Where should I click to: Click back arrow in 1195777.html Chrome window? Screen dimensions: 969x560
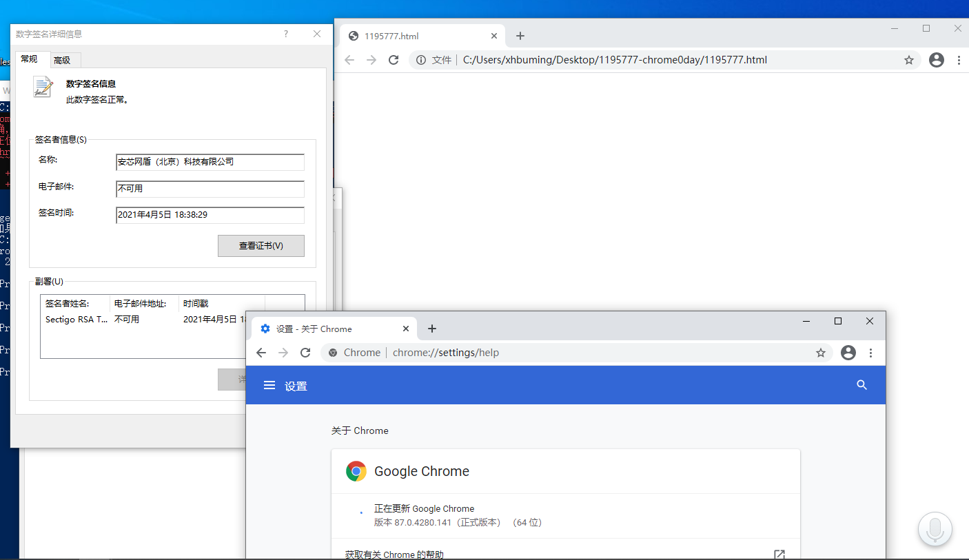tap(349, 60)
